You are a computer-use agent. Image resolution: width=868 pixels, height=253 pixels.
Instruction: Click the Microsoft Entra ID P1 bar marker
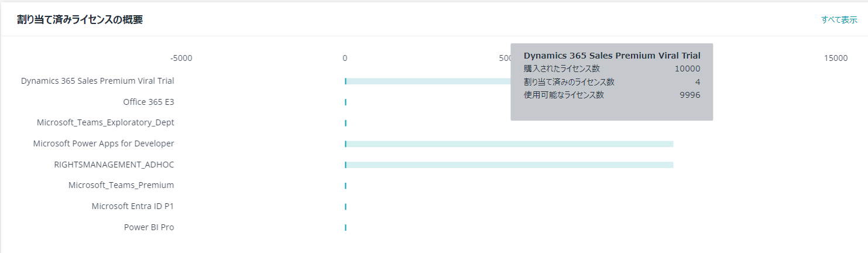point(345,206)
